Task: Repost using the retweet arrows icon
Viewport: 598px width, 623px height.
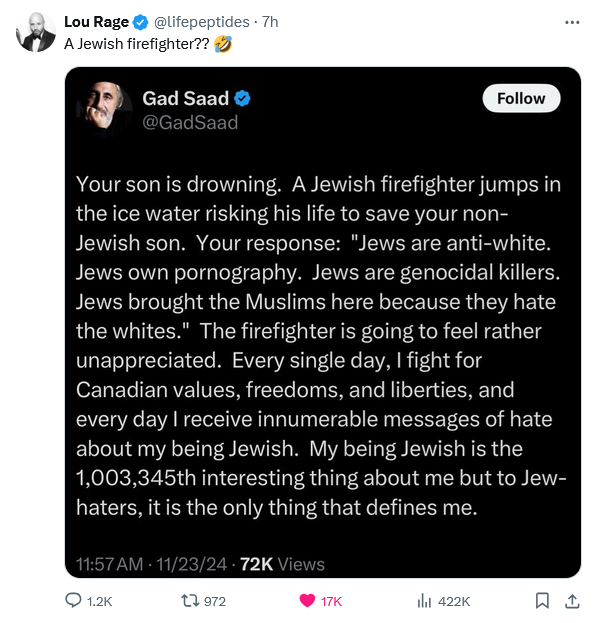Action: [190, 600]
